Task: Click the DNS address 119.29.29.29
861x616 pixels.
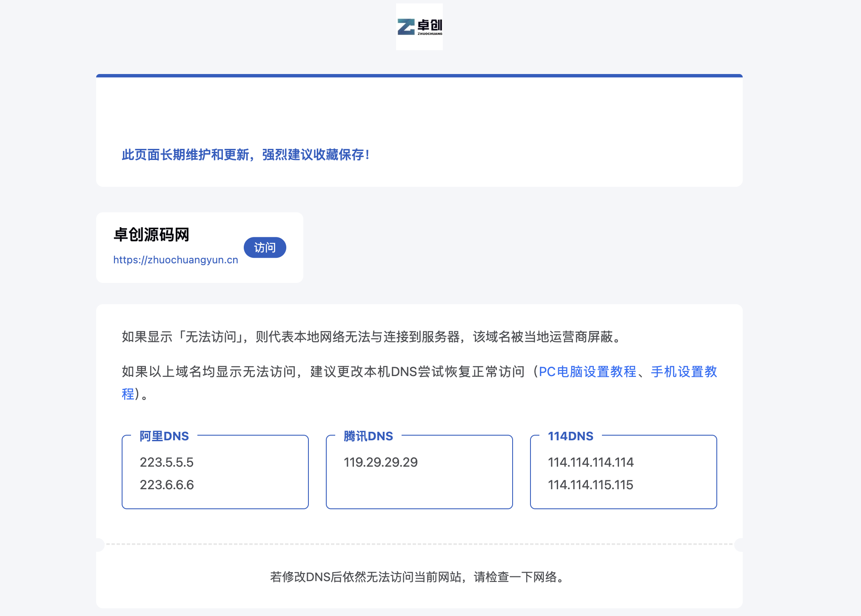Action: point(381,462)
